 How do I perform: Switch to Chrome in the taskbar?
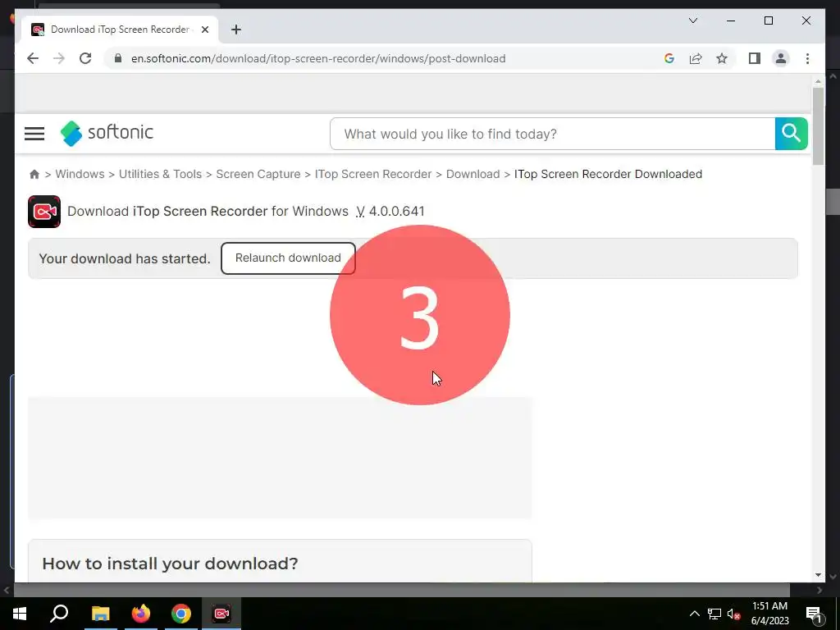click(x=181, y=614)
